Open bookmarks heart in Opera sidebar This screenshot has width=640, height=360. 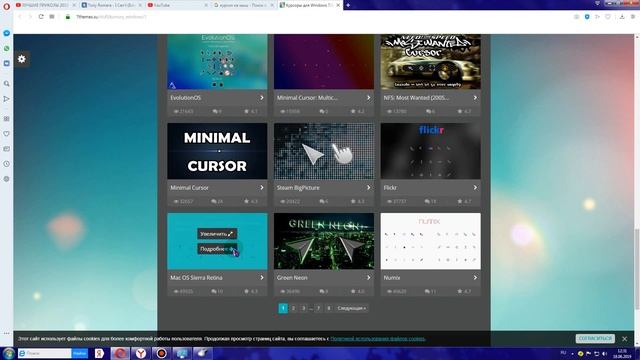point(7,133)
